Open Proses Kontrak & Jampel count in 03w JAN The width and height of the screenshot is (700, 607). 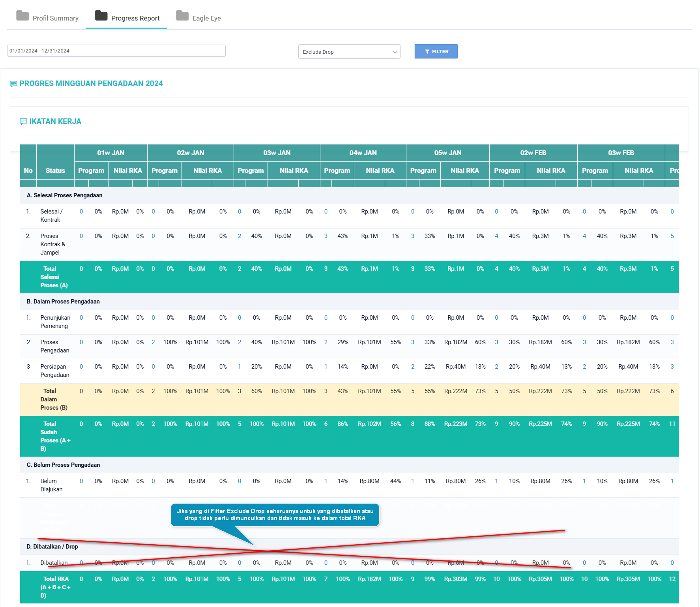(x=240, y=236)
